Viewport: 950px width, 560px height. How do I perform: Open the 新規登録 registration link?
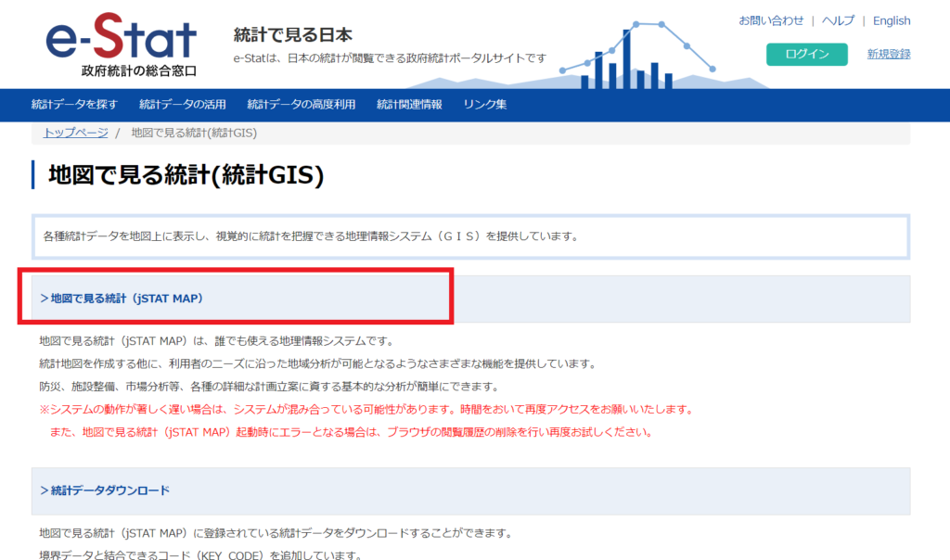(888, 54)
